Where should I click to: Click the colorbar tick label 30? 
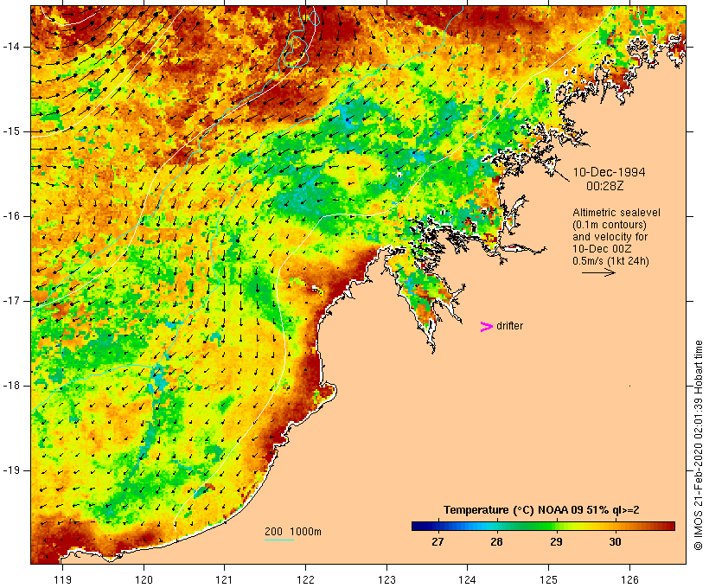point(615,541)
